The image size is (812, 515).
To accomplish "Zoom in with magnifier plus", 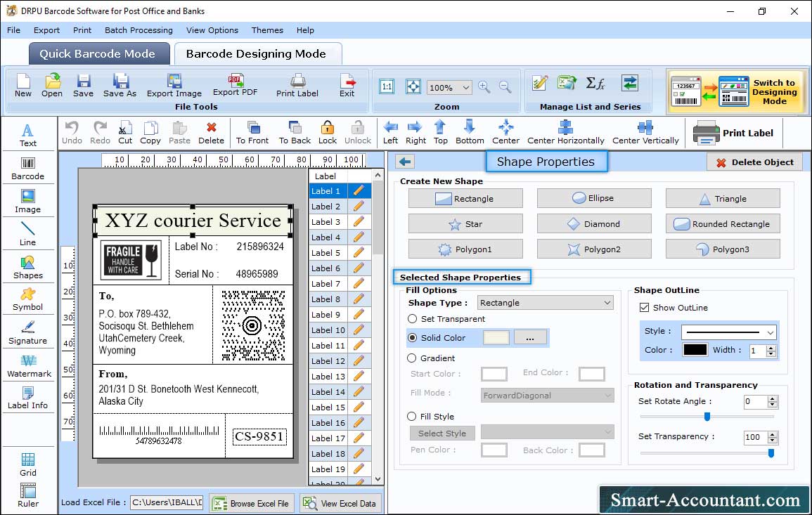I will click(484, 87).
